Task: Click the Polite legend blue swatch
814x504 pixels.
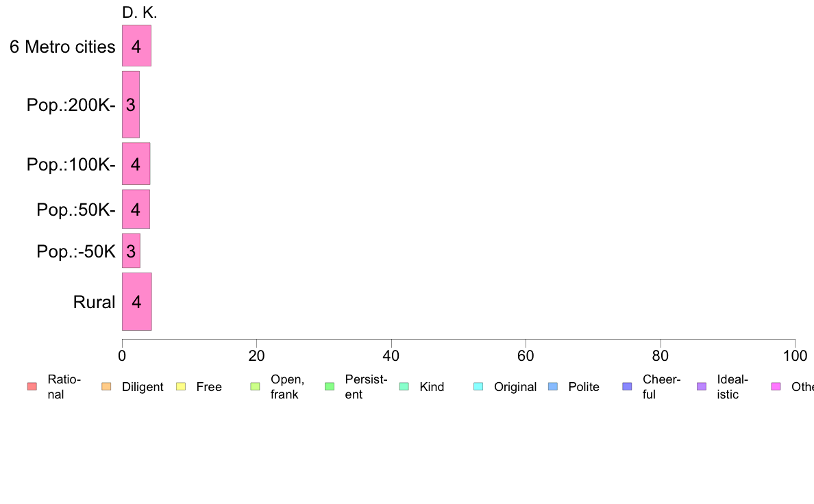Action: click(553, 387)
